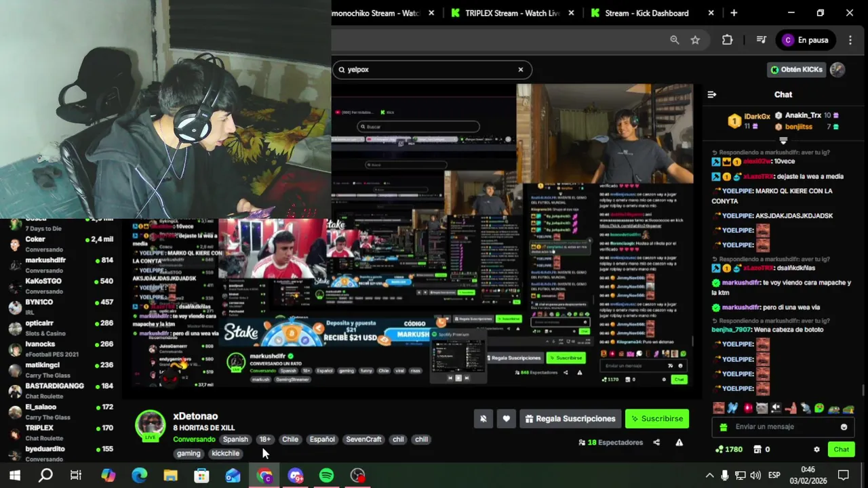
Task: Select the Chile tag
Action: [x=290, y=439]
